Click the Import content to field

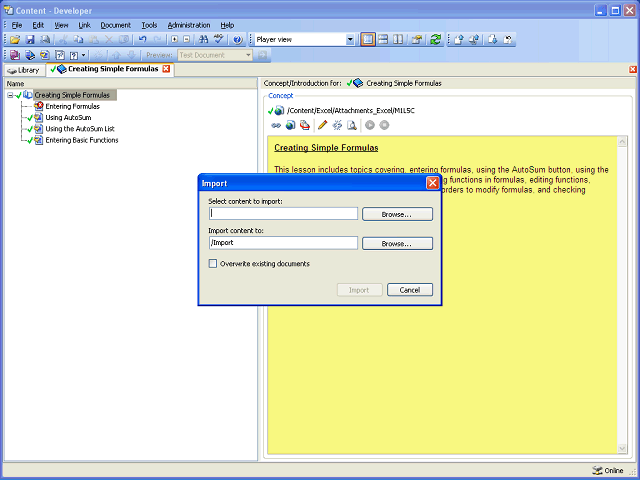click(283, 243)
